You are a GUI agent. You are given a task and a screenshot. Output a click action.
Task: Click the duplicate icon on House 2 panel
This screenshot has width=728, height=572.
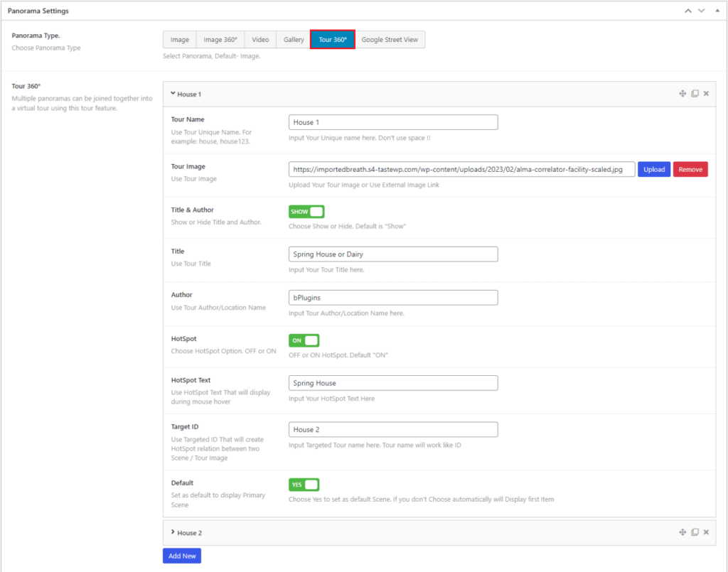click(x=695, y=531)
